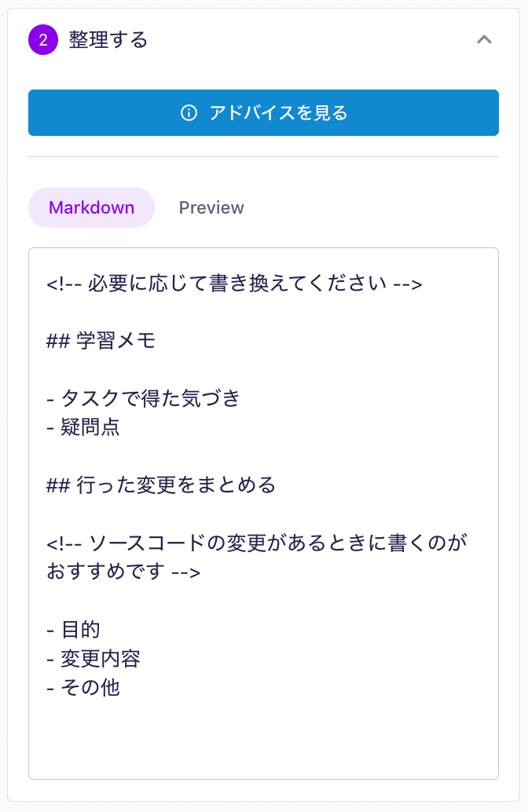Click the 疑問点 bullet line
This screenshot has width=528, height=812.
click(83, 427)
